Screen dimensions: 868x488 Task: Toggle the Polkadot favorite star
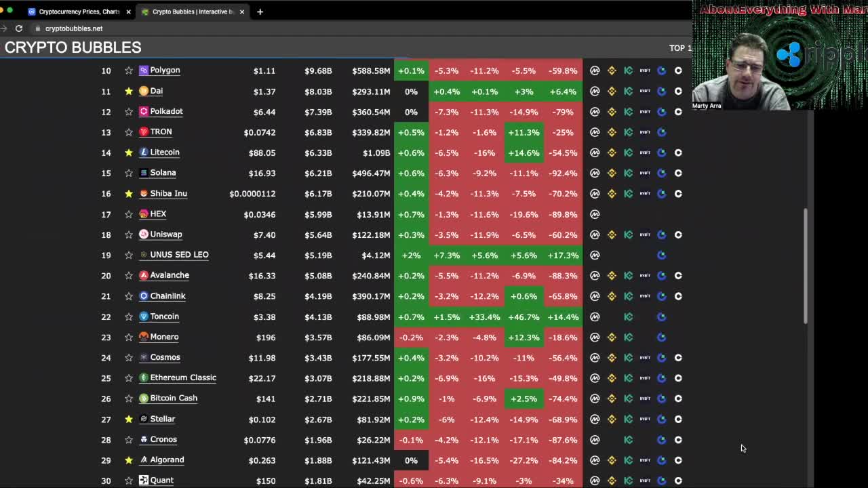(x=129, y=111)
